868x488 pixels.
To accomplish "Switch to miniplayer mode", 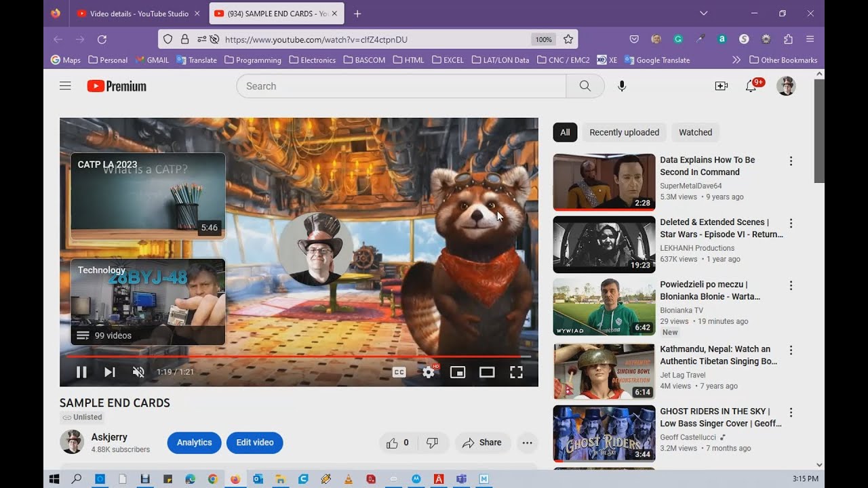I will coord(458,372).
